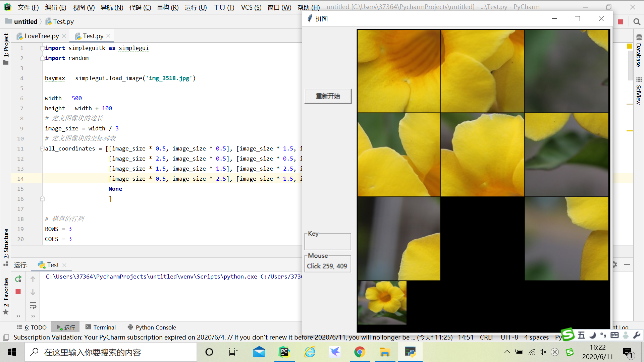Image resolution: width=644 pixels, height=362 pixels.
Task: Click the scroll up arrow in Run panel
Action: point(33,279)
